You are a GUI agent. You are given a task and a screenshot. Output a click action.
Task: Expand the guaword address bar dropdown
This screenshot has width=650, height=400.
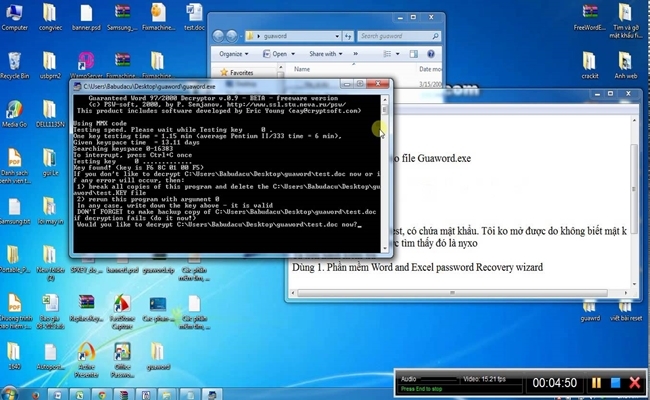[x=337, y=36]
